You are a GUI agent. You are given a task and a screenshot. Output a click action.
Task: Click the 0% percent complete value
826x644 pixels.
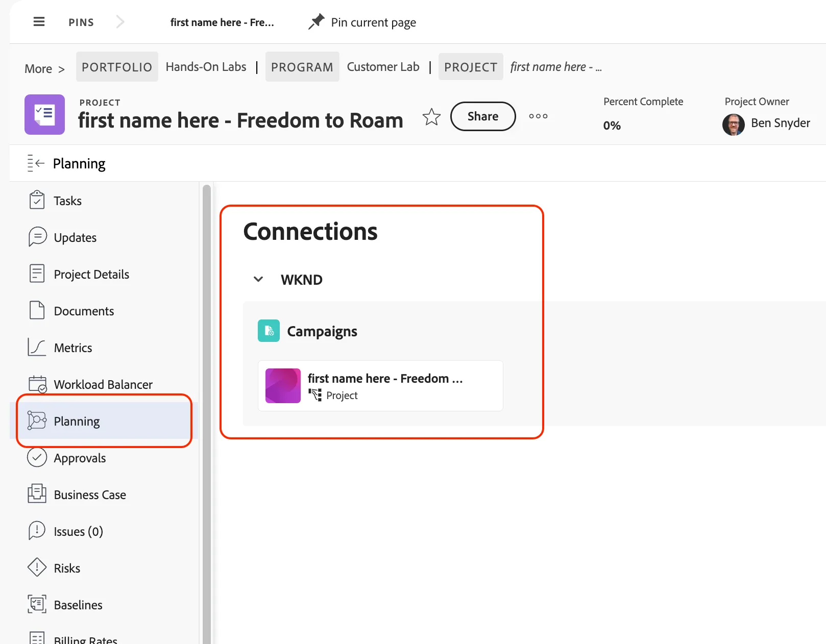click(612, 126)
